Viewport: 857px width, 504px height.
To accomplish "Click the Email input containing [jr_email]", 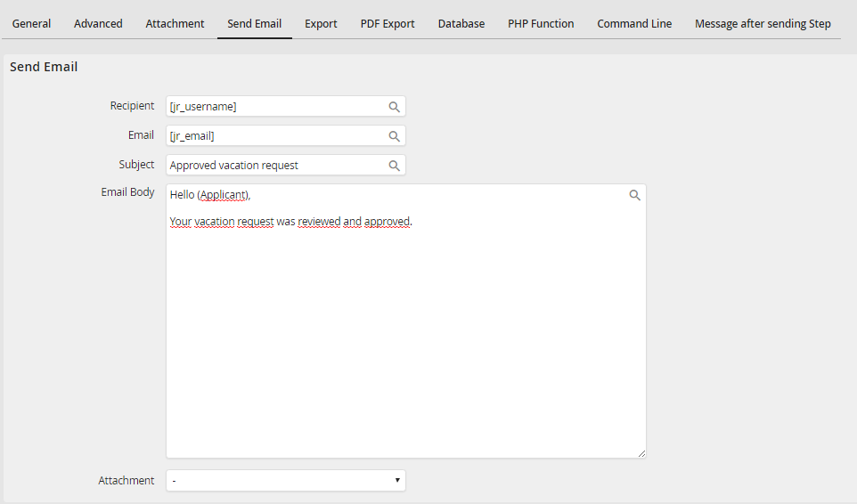I will 286,136.
